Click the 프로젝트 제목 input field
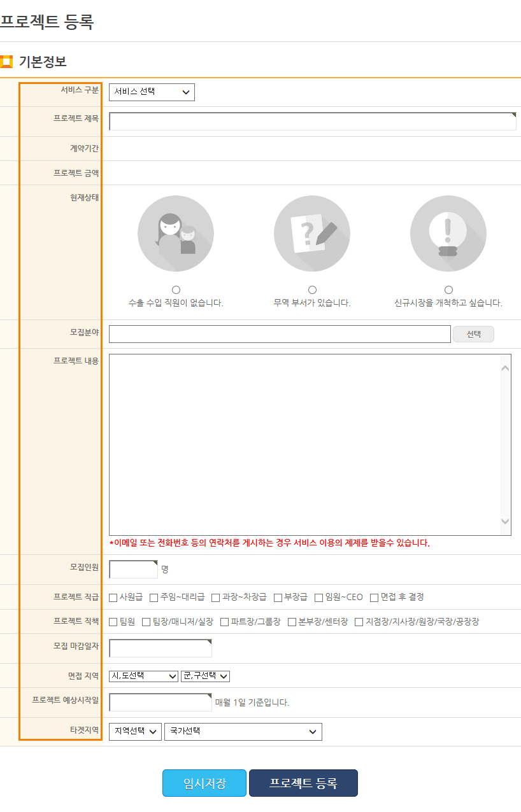The width and height of the screenshot is (521, 812). click(x=312, y=122)
